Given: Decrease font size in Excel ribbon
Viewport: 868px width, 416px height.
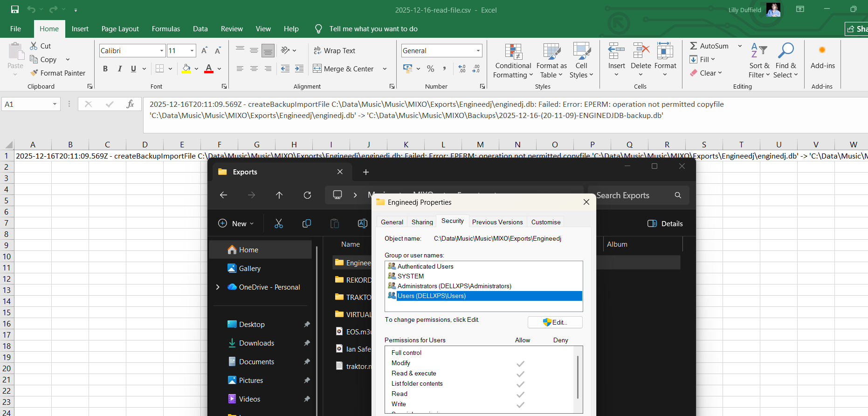Looking at the screenshot, I should pos(218,50).
